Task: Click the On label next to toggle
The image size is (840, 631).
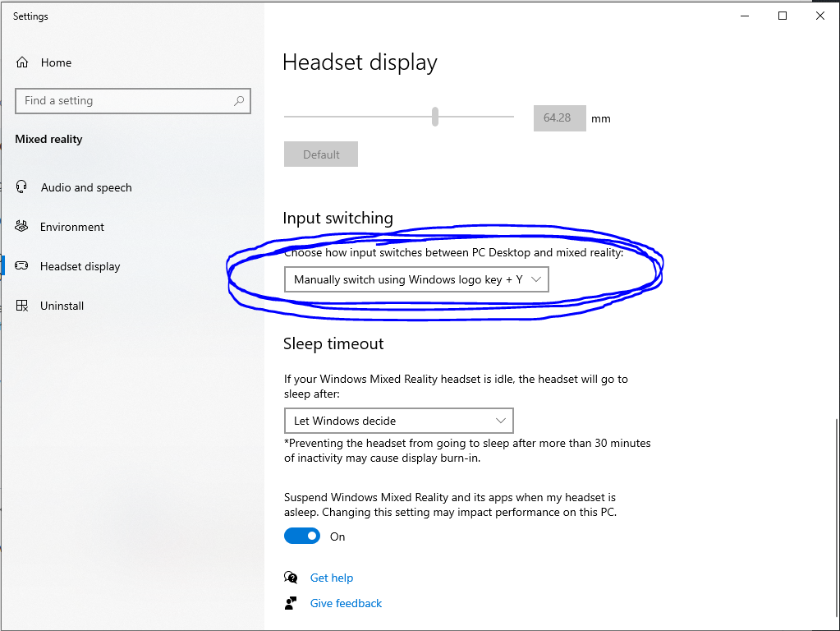Action: pos(337,537)
